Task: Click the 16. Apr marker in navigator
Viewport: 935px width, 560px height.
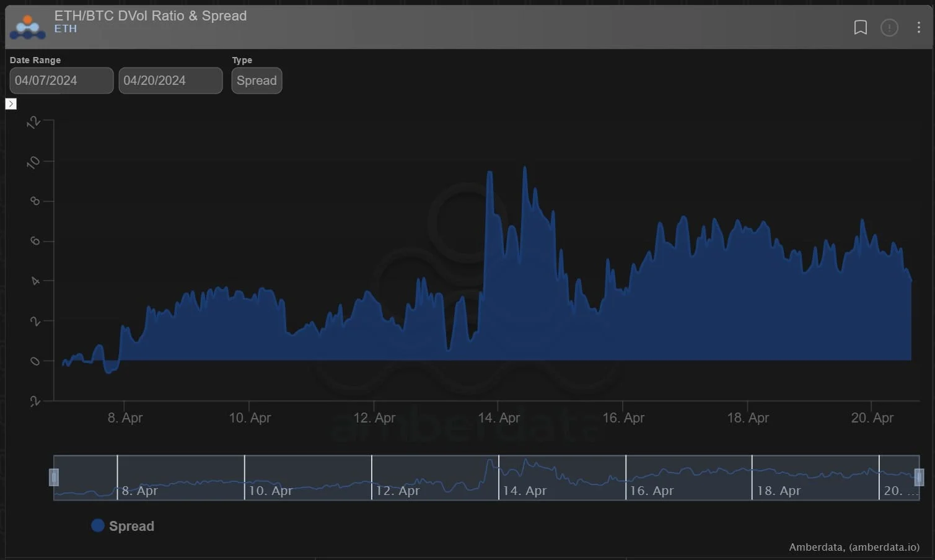Action: pyautogui.click(x=651, y=491)
